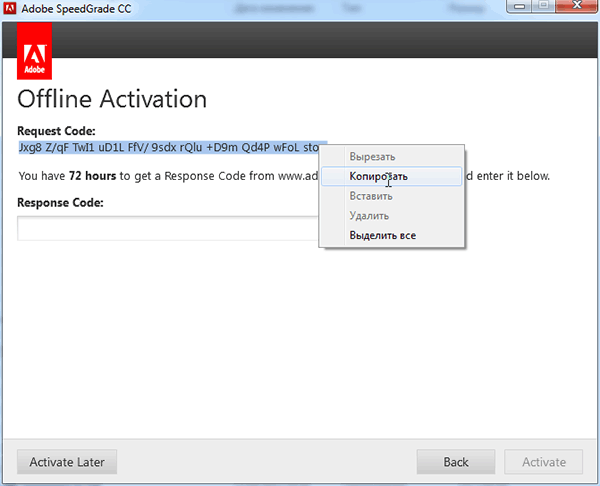
Task: Choose Копировать in the context menu
Action: point(391,176)
